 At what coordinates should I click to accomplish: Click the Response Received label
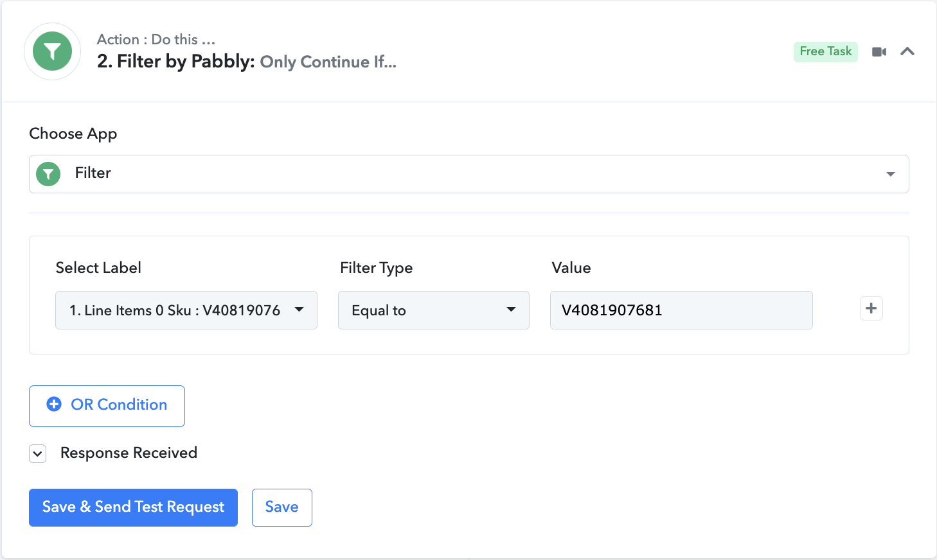point(129,453)
